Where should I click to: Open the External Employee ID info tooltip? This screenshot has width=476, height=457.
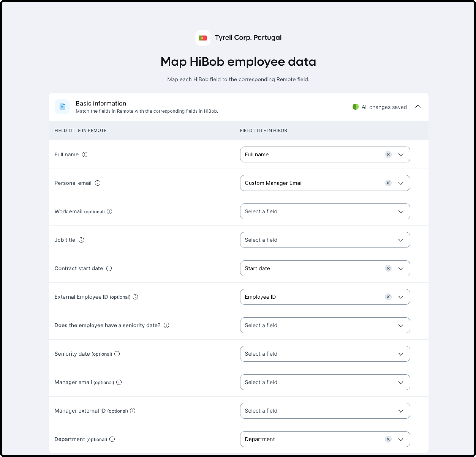(x=135, y=297)
